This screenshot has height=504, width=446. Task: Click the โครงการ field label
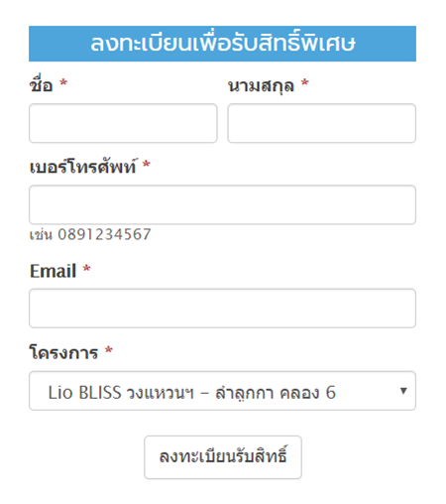tap(63, 352)
